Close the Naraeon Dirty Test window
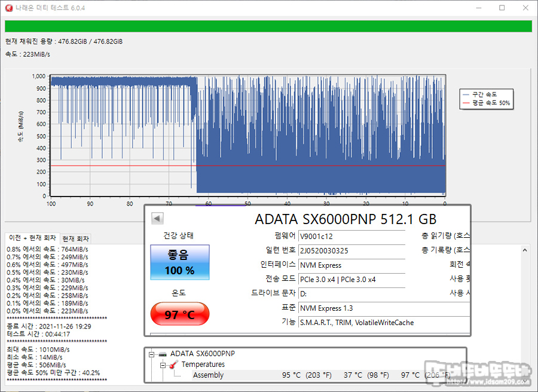This screenshot has height=392, width=538. (525, 8)
